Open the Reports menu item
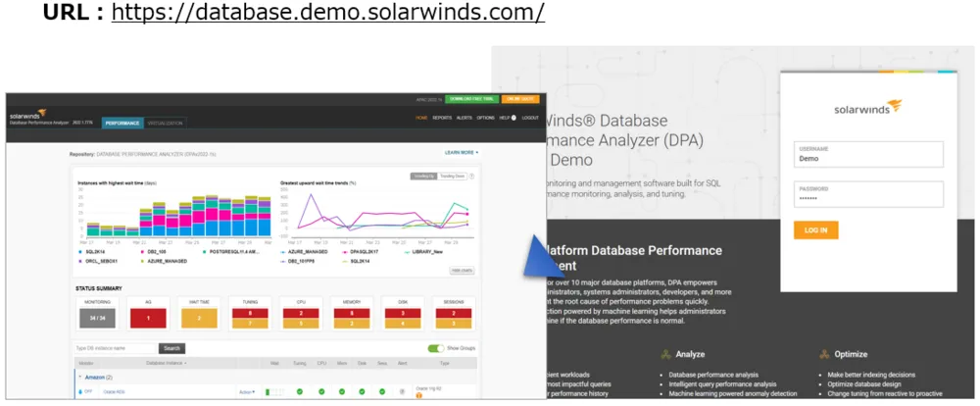Screen dimensions: 980x406 pyautogui.click(x=442, y=118)
